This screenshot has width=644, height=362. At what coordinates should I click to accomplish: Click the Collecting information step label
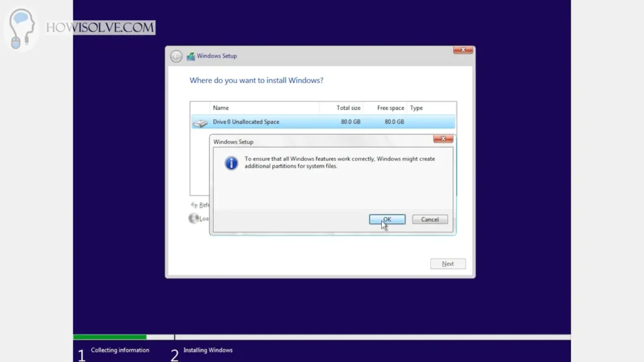tap(119, 350)
